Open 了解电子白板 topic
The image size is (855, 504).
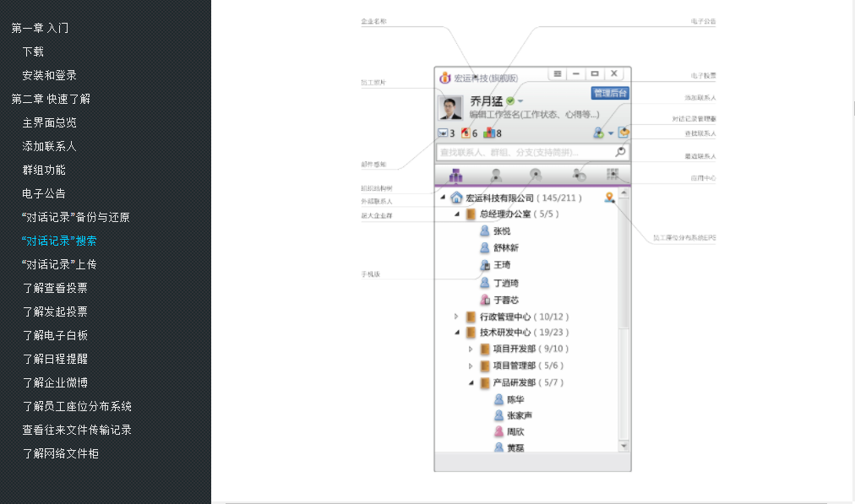click(55, 336)
